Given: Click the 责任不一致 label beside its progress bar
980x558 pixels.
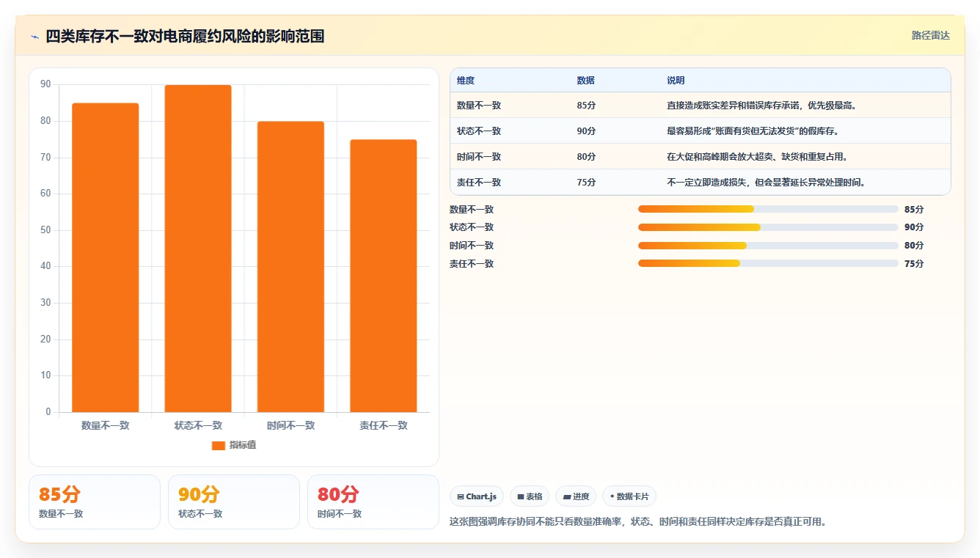Looking at the screenshot, I should click(x=472, y=263).
